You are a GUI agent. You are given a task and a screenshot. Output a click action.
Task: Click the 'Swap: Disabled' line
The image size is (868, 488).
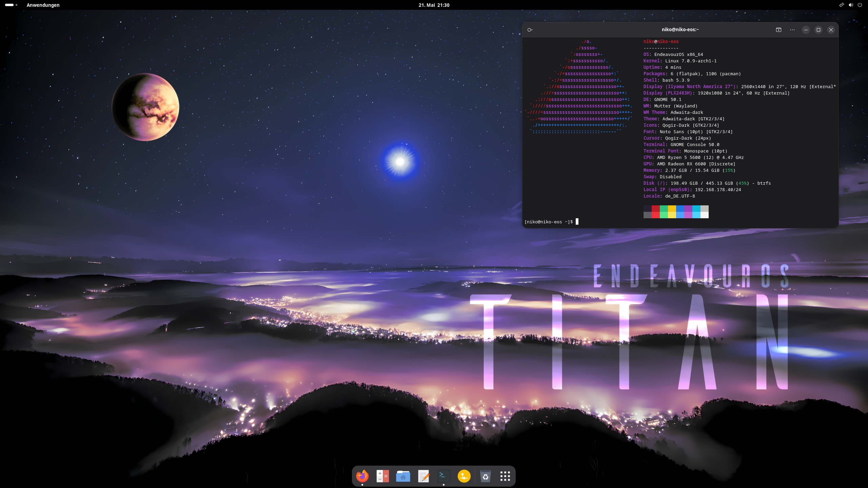663,177
